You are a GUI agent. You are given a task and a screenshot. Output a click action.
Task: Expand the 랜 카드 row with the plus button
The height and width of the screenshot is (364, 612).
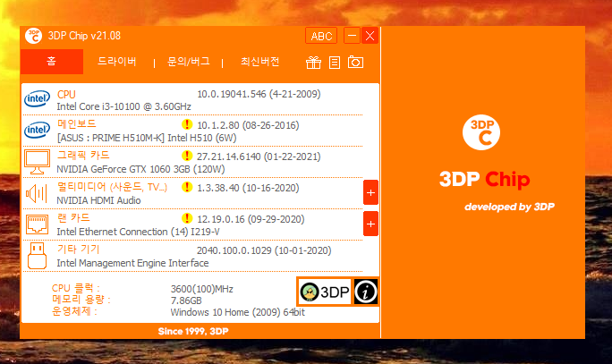[x=370, y=224]
